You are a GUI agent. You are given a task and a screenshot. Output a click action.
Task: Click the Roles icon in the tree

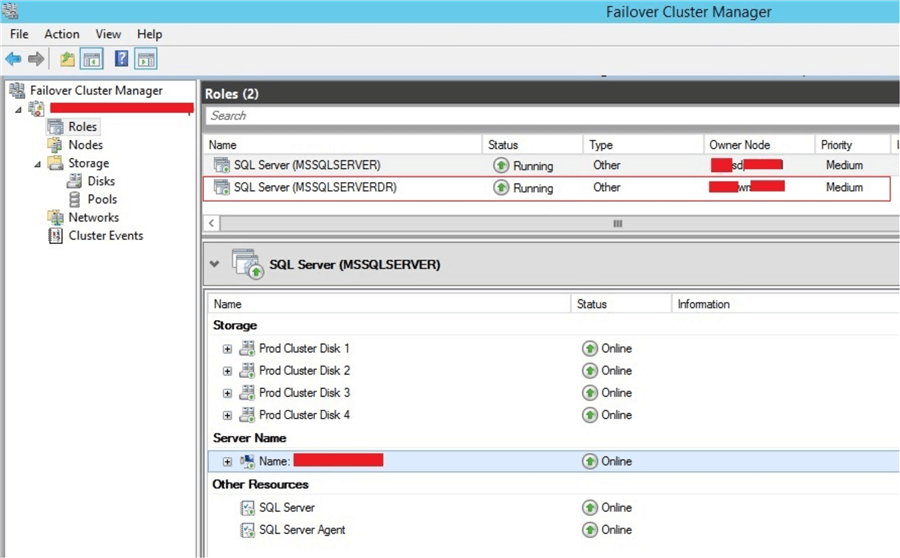(x=56, y=126)
